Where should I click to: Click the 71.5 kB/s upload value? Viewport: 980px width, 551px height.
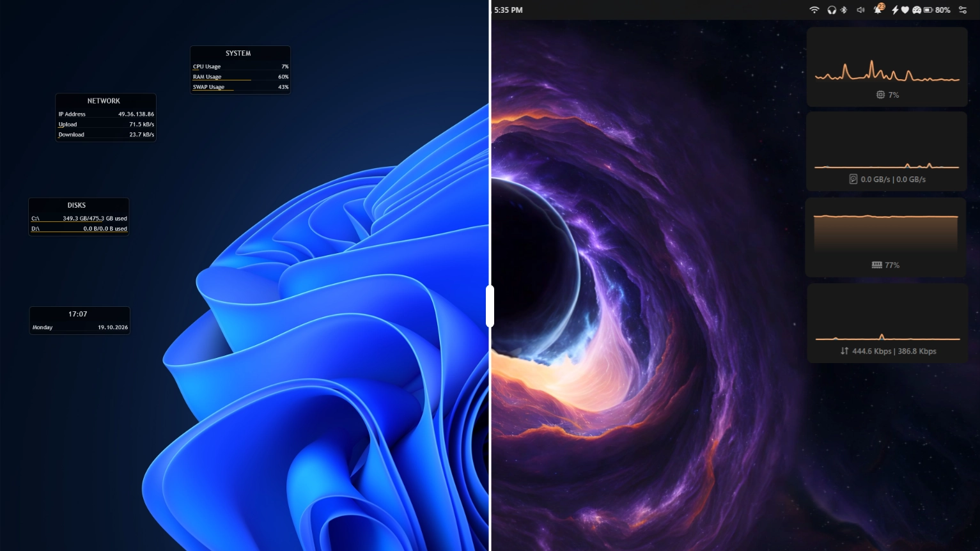coord(142,125)
